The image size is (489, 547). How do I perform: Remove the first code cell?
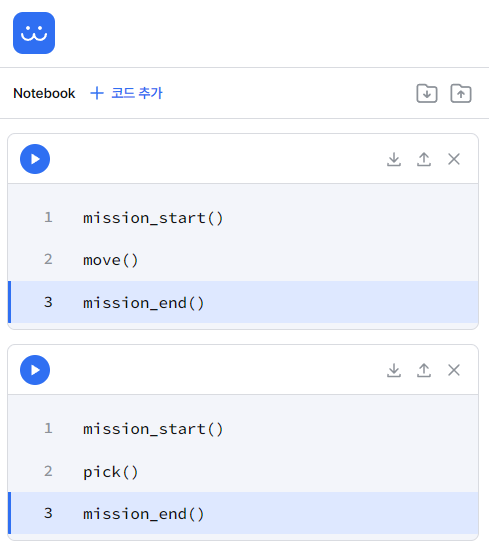454,159
